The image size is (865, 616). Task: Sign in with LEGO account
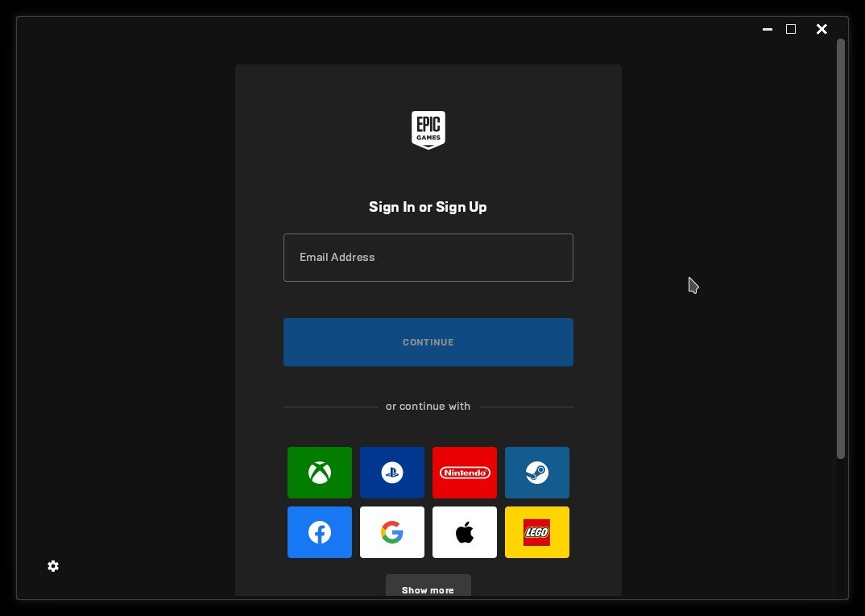point(536,532)
